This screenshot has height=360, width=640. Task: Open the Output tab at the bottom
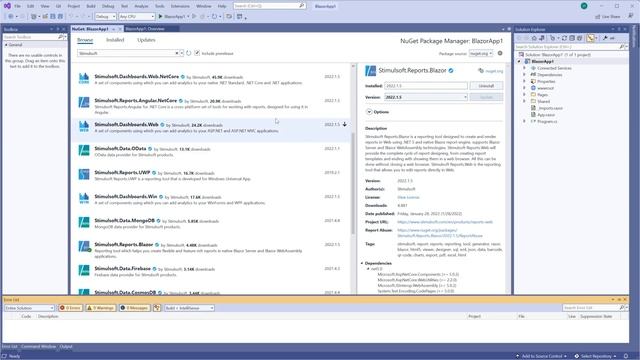(66, 347)
